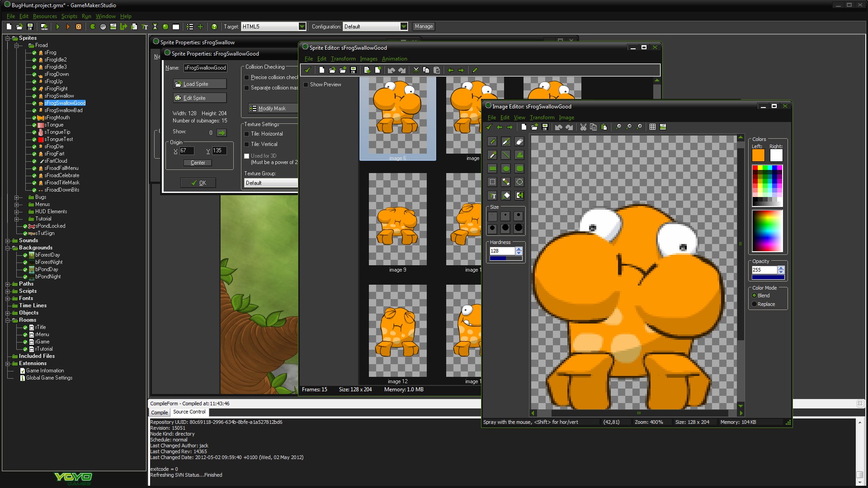Click the Center origin button
Image resolution: width=868 pixels, height=488 pixels.
(x=198, y=162)
